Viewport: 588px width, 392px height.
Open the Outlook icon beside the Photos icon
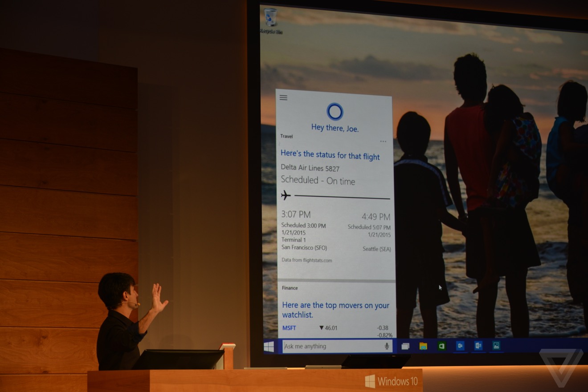(x=478, y=346)
